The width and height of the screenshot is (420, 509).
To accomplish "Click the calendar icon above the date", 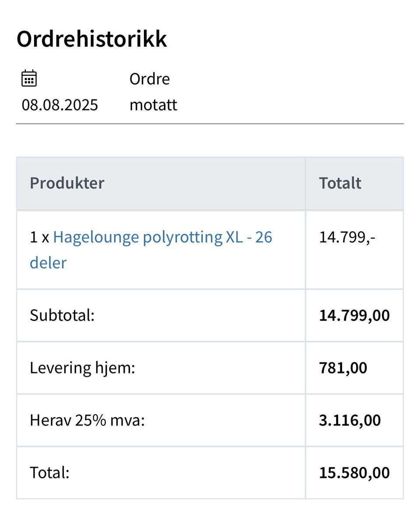I will point(29,79).
